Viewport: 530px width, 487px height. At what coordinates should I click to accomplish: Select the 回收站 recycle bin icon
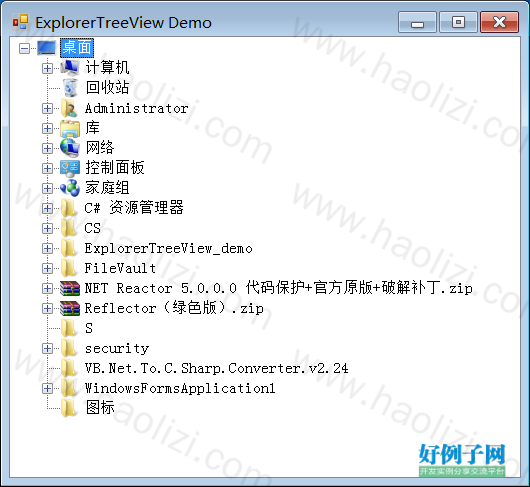pos(70,88)
